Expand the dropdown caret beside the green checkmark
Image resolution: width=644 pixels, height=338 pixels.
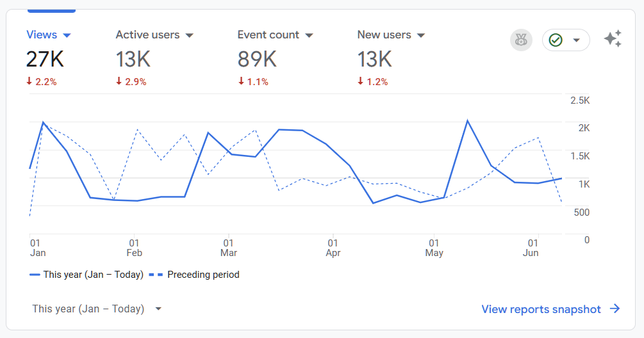576,40
